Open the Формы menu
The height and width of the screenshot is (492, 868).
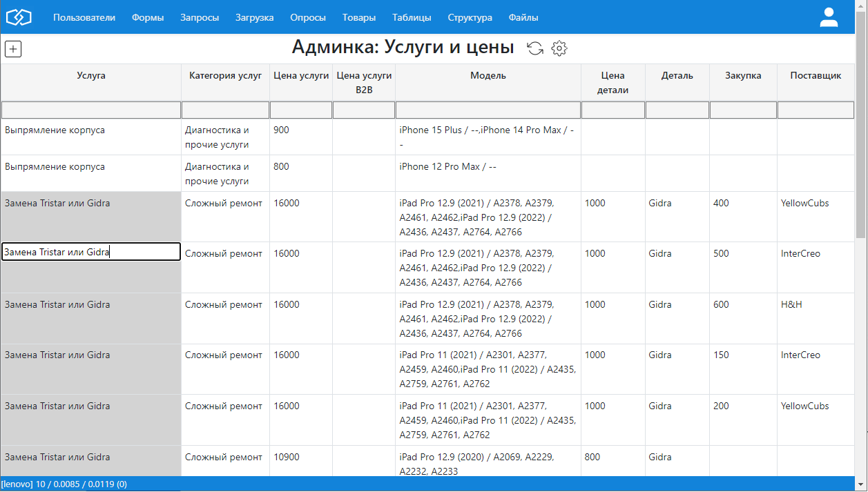coord(148,18)
